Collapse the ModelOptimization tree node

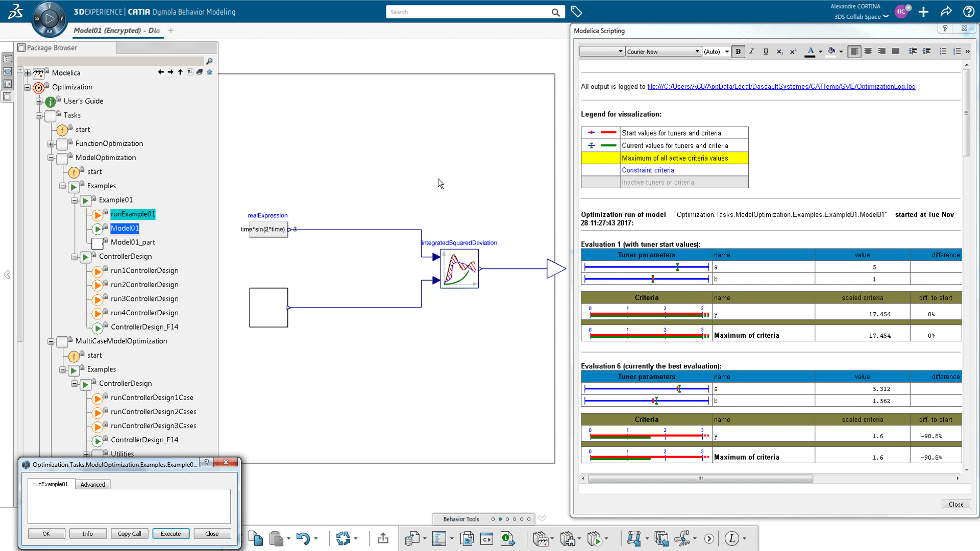pyautogui.click(x=51, y=158)
